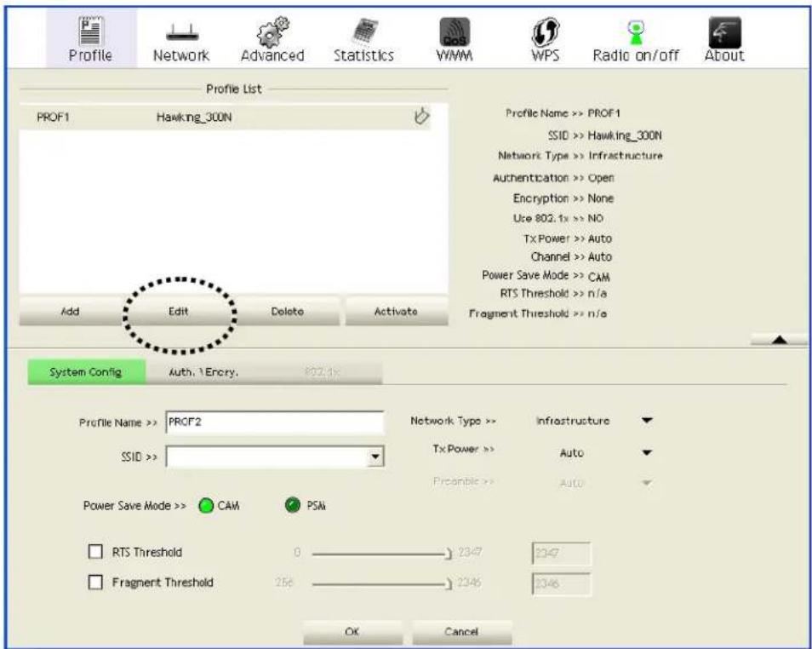Click the Edit profile button

179,311
